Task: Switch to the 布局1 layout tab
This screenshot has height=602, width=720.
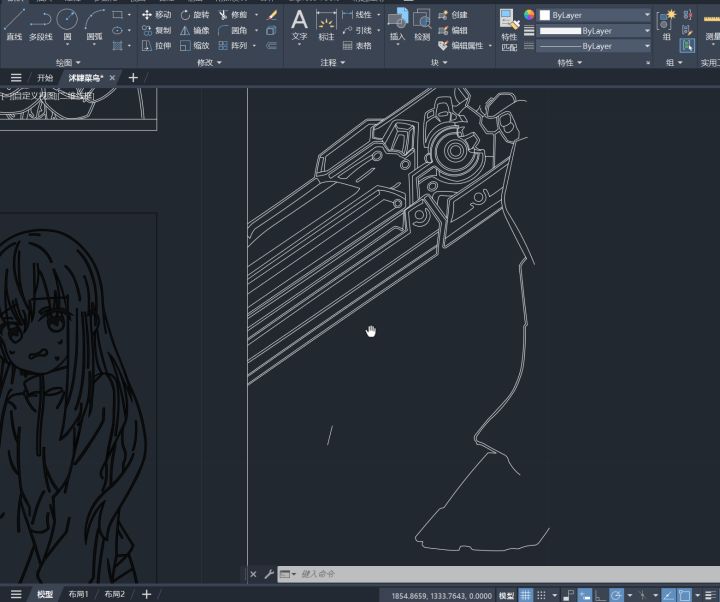Action: tap(78, 594)
